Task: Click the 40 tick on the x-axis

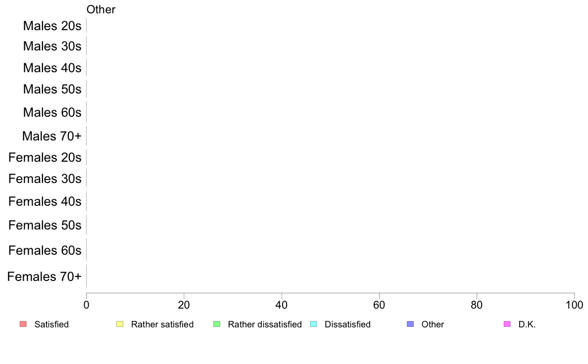Action: pyautogui.click(x=282, y=305)
